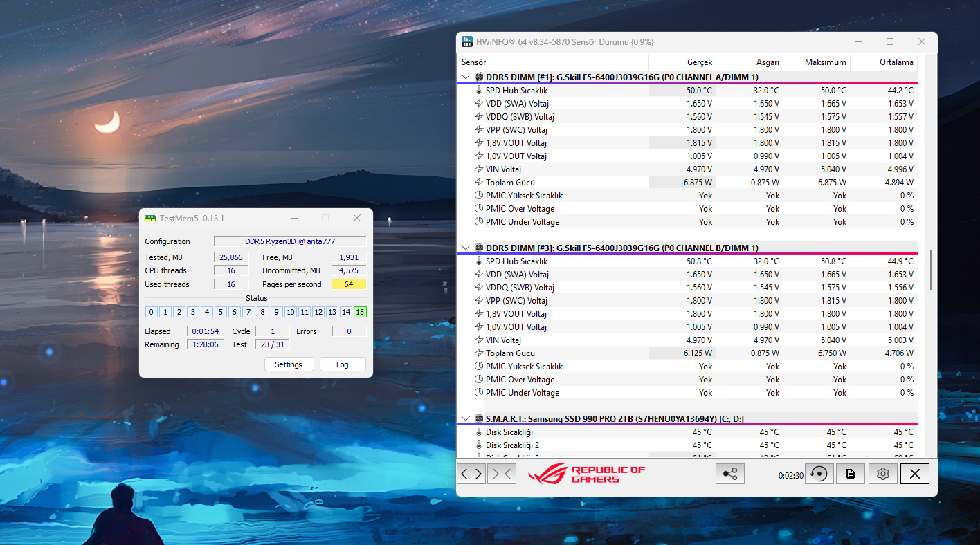Click the Elapsed time 0:01:54 in TestMem5
The width and height of the screenshot is (980, 545).
click(205, 331)
